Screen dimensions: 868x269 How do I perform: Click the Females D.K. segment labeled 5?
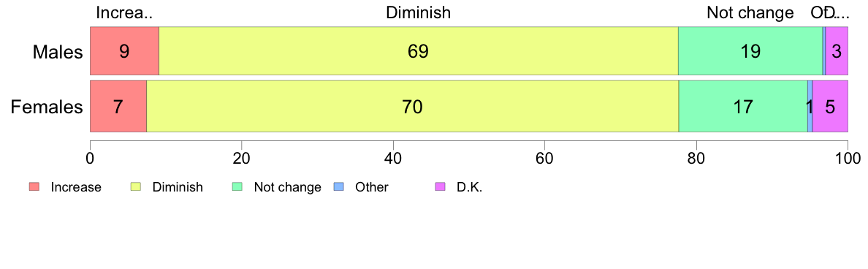[830, 106]
